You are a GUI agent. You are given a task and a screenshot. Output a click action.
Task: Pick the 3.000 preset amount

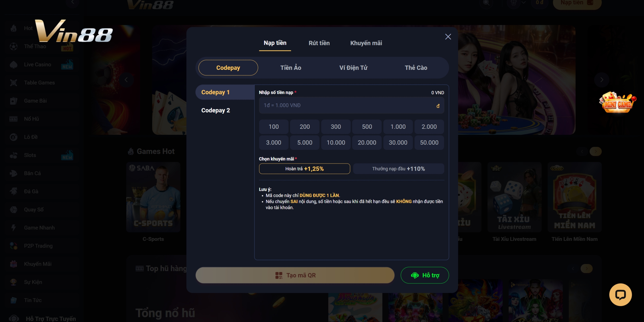coord(274,142)
